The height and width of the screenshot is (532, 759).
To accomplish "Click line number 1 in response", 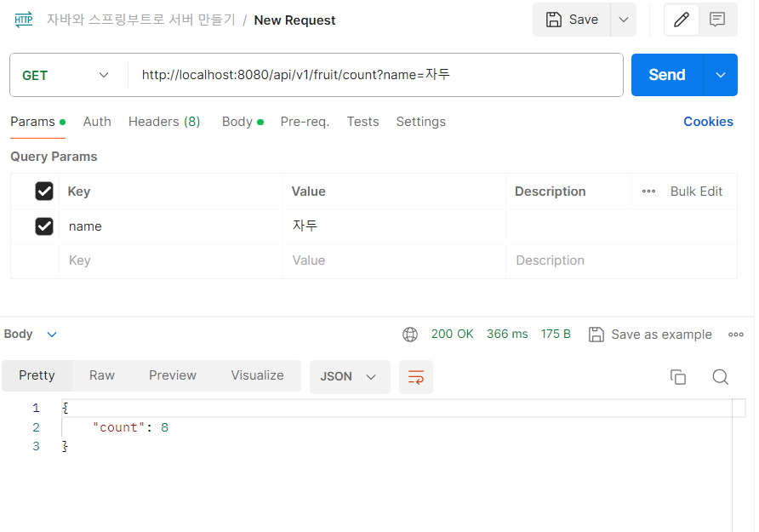I will (x=36, y=408).
